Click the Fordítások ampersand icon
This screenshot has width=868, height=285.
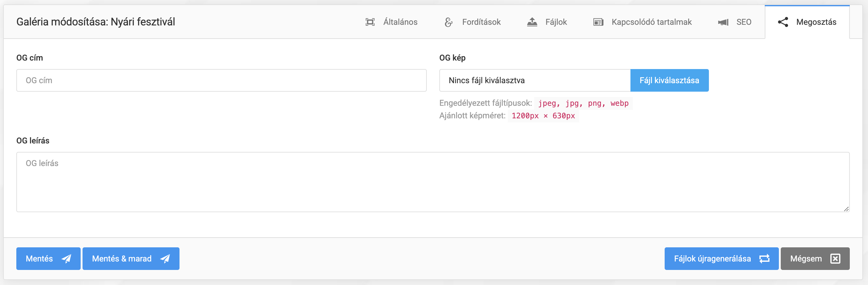(x=448, y=22)
